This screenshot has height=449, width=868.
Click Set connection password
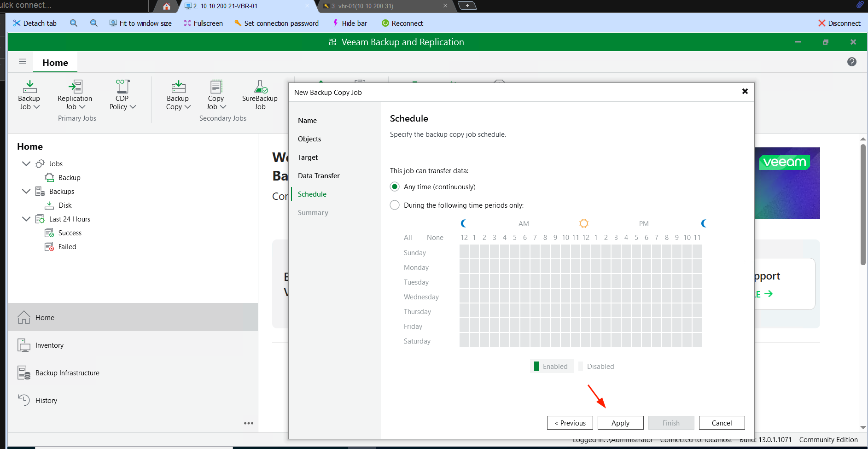pos(276,23)
